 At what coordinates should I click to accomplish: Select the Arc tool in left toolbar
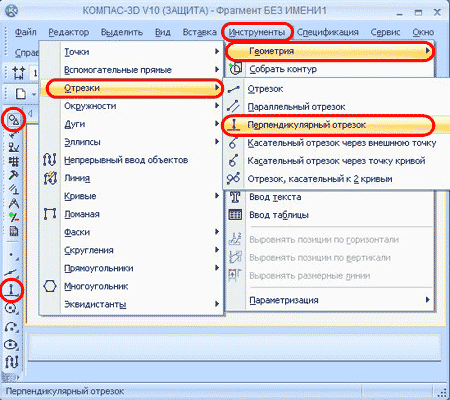(x=12, y=327)
